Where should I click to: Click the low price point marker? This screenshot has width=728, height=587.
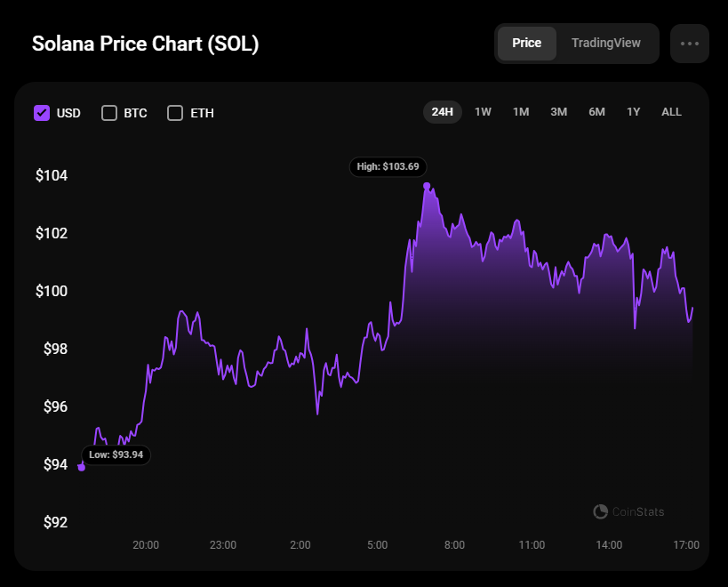click(82, 467)
